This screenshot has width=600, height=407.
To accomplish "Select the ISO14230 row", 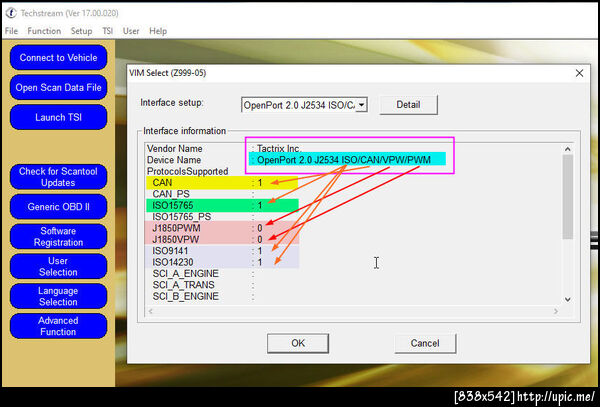I will point(354,262).
